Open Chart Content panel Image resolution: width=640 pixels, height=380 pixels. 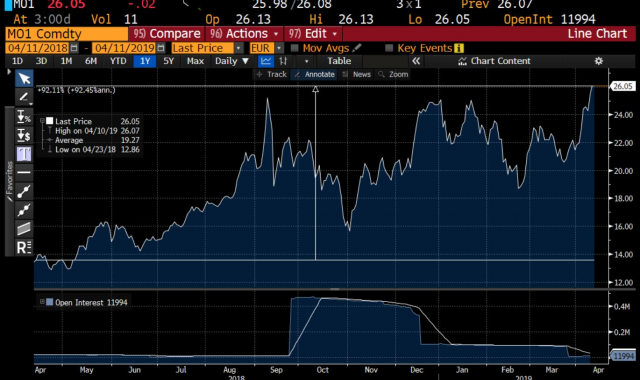[x=494, y=61]
